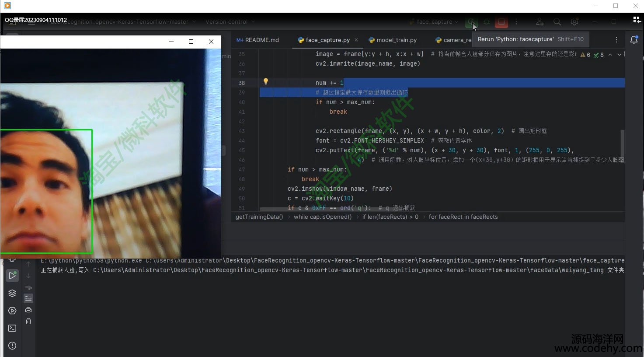Open the Version control dropdown

click(x=230, y=22)
